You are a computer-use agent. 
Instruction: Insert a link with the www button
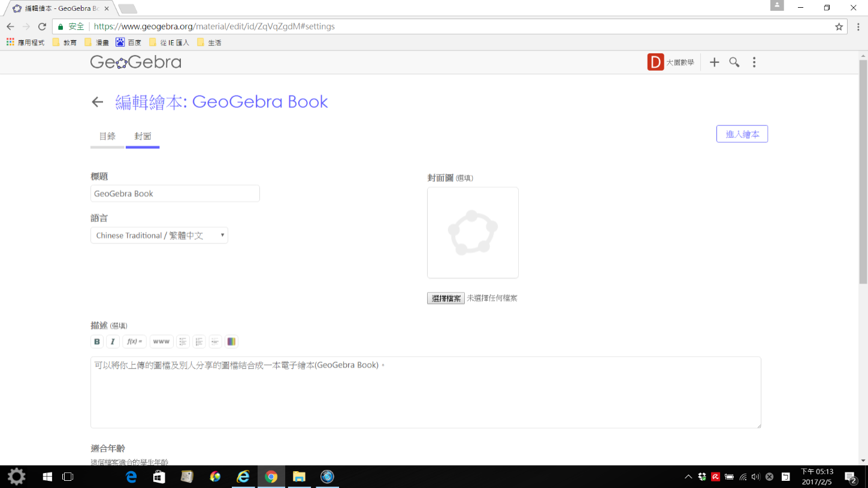pyautogui.click(x=161, y=342)
